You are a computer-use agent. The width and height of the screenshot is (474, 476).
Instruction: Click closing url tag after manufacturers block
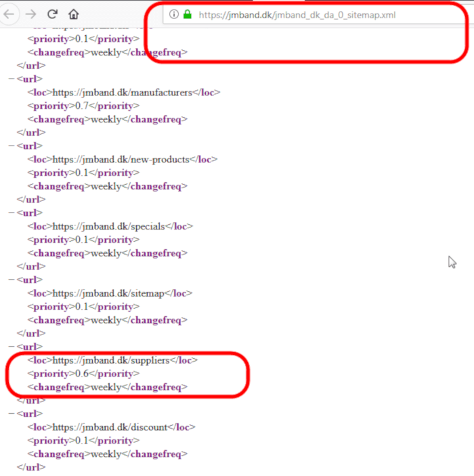[x=31, y=133]
